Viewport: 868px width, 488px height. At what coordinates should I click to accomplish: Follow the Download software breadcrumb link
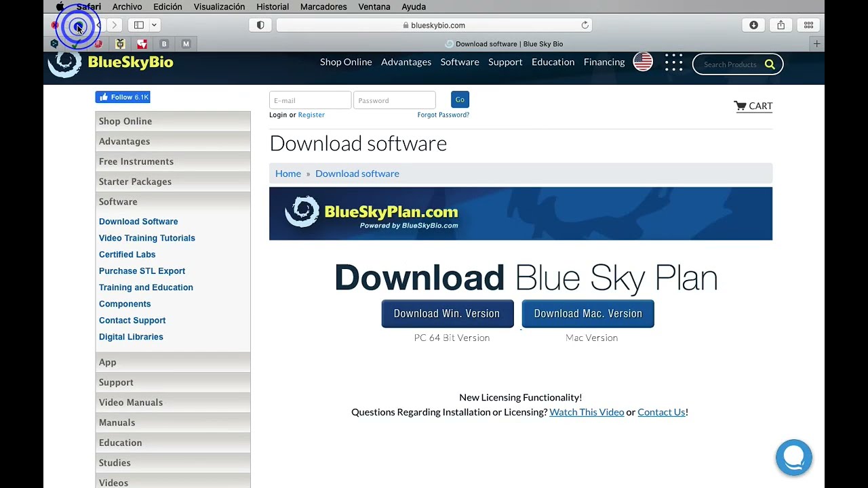coord(357,174)
